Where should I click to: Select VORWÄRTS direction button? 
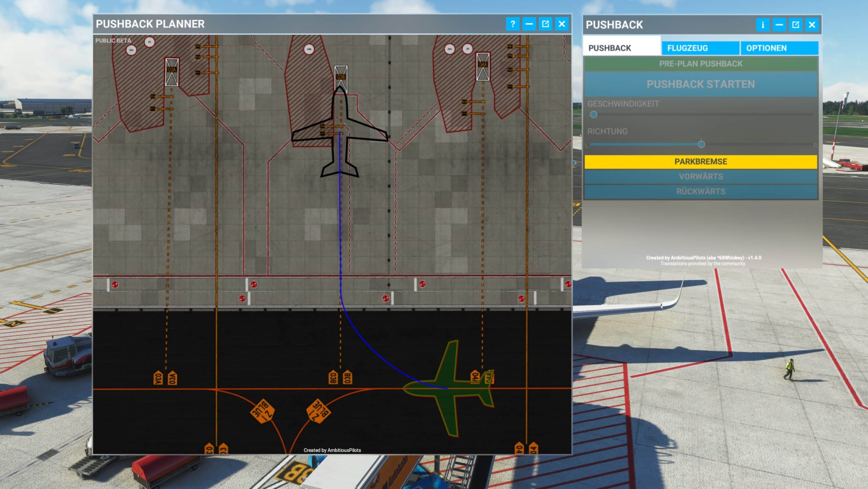(x=701, y=177)
